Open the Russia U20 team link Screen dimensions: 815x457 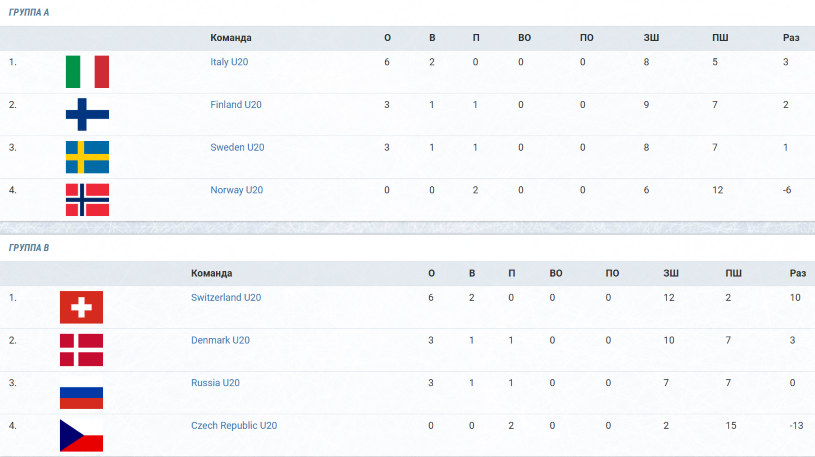point(215,383)
